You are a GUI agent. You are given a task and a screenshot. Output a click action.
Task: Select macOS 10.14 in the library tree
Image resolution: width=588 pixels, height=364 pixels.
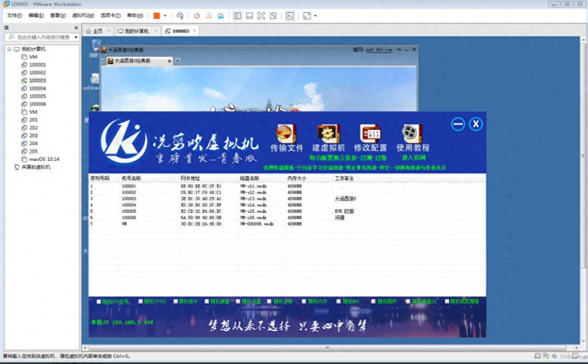point(45,159)
